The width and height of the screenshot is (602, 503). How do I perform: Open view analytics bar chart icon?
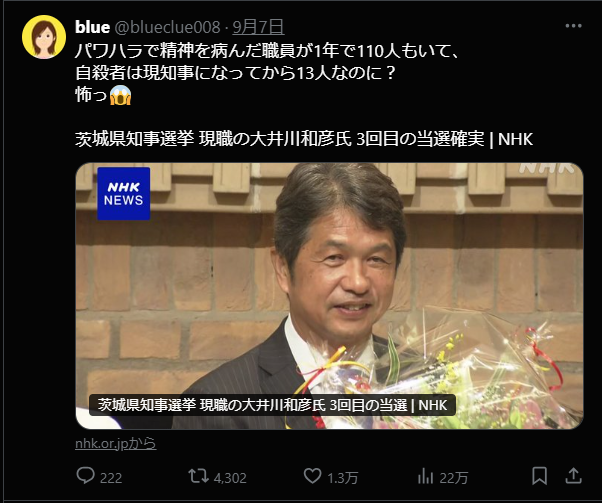424,476
